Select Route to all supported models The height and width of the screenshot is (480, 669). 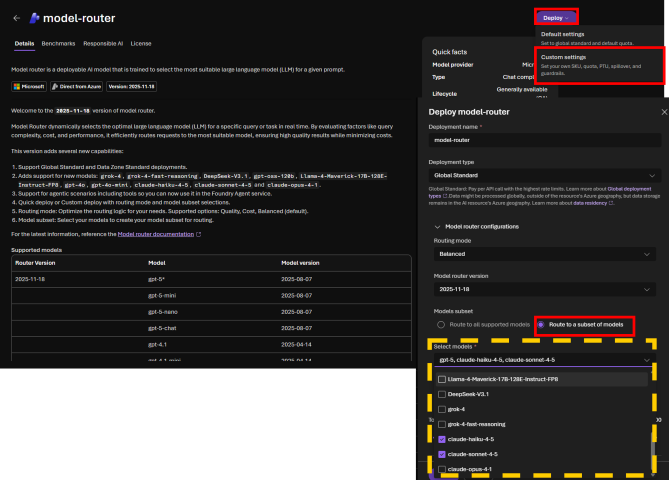click(442, 325)
